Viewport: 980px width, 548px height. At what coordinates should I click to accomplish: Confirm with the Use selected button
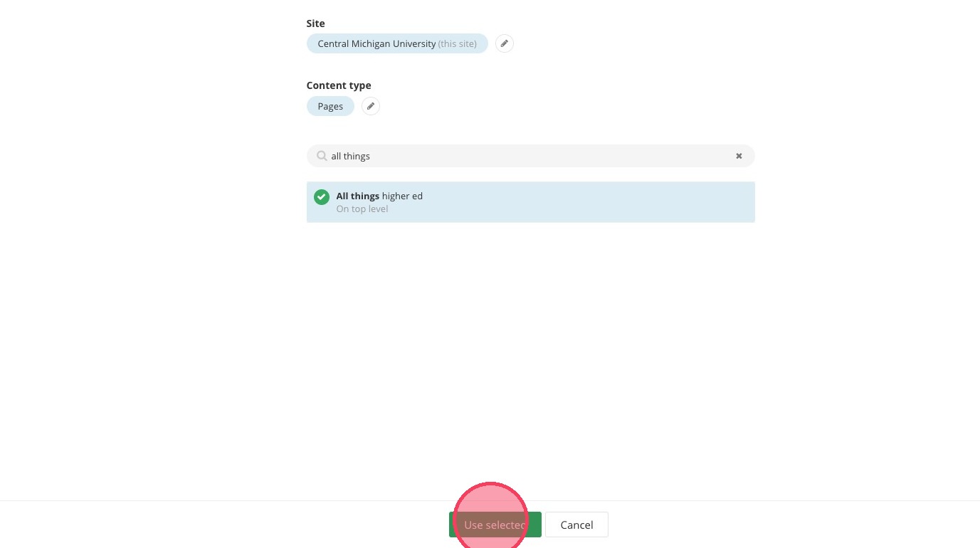click(495, 525)
